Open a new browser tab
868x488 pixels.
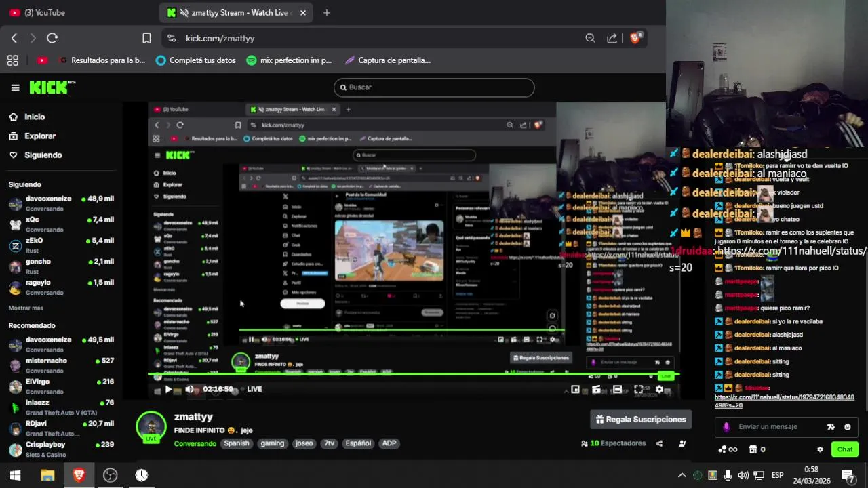[x=326, y=12]
